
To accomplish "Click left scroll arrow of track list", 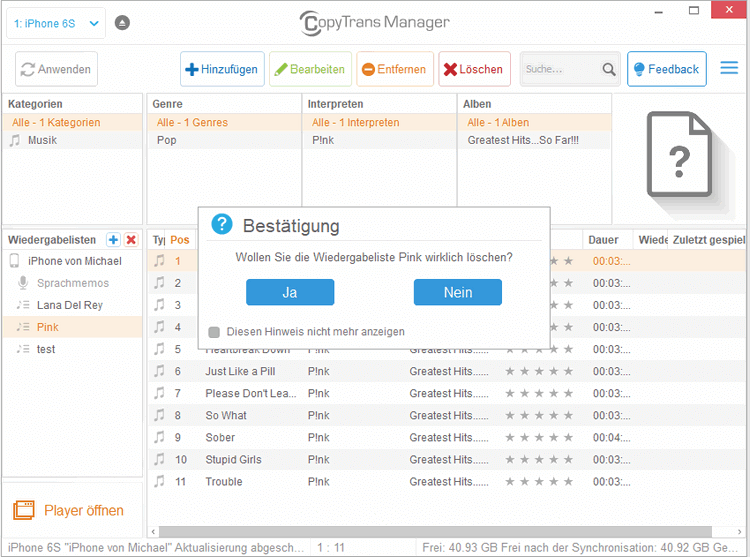I will [153, 532].
